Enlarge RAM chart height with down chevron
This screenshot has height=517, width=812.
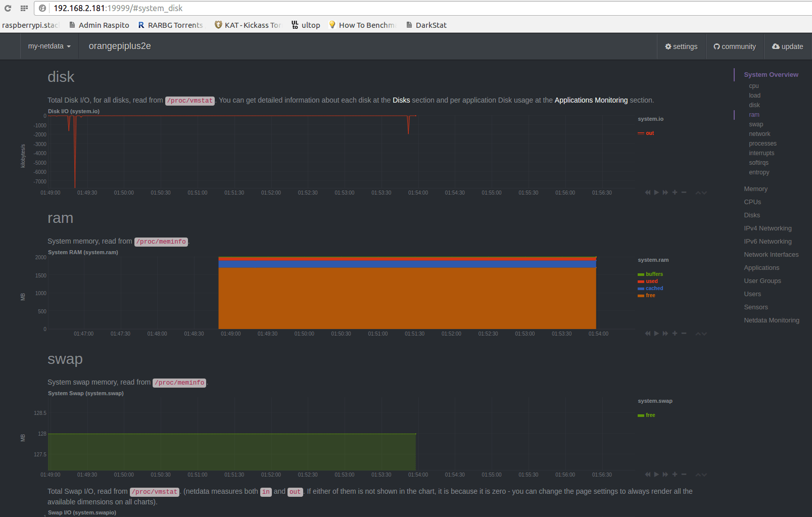[704, 334]
